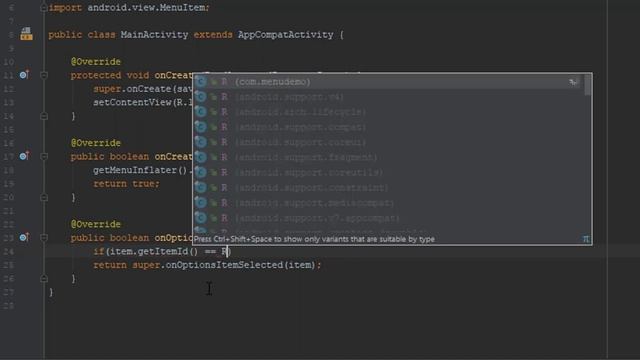Image resolution: width=640 pixels, height=360 pixels.
Task: Select the R (com.menudemo) completion suggestion
Action: point(389,82)
